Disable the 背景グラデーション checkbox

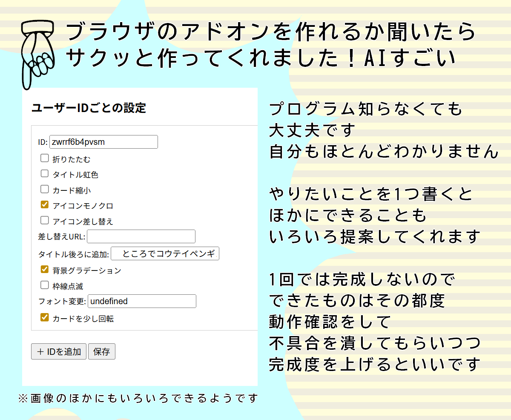click(45, 270)
